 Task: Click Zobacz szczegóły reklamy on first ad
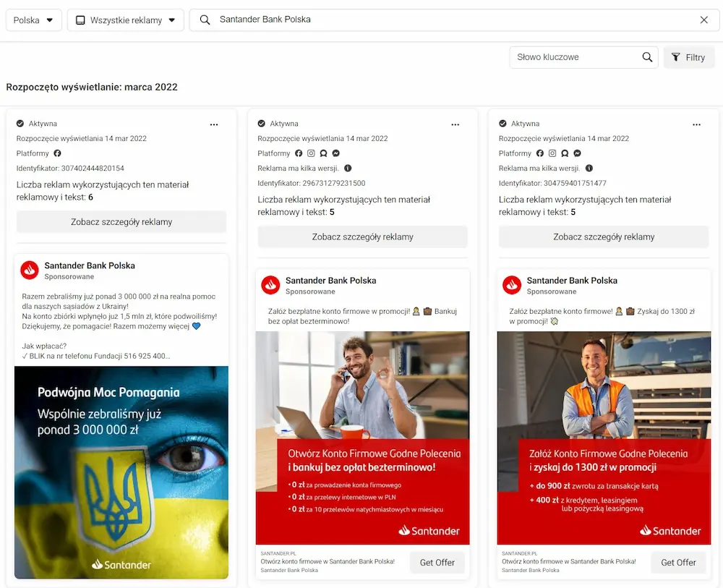click(121, 222)
